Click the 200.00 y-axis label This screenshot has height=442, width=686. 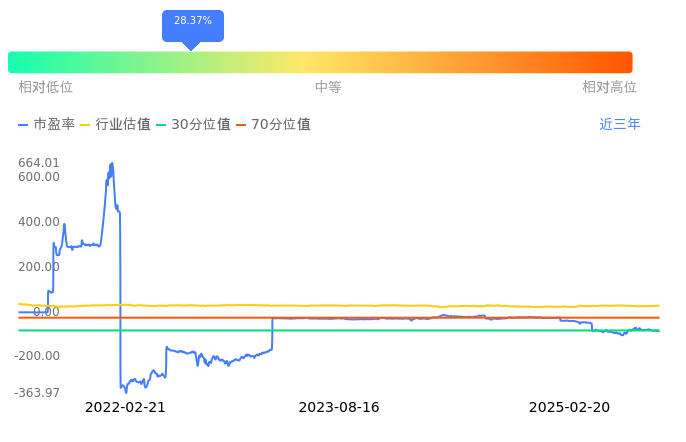point(39,267)
